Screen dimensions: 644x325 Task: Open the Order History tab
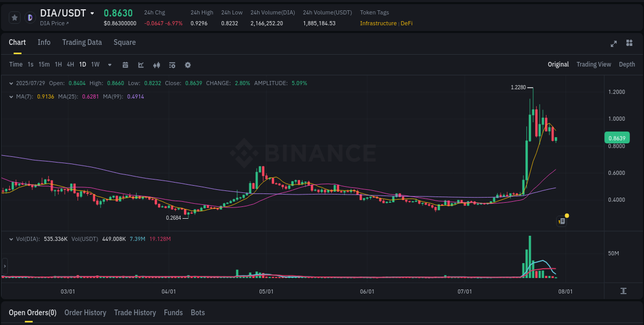point(85,313)
